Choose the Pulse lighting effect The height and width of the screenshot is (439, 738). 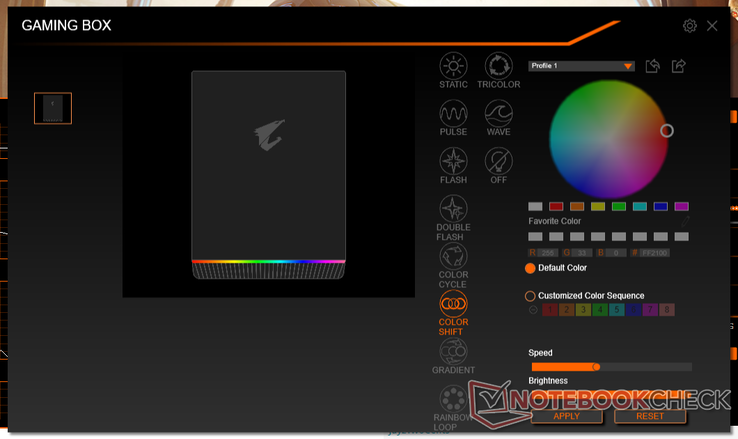453,118
